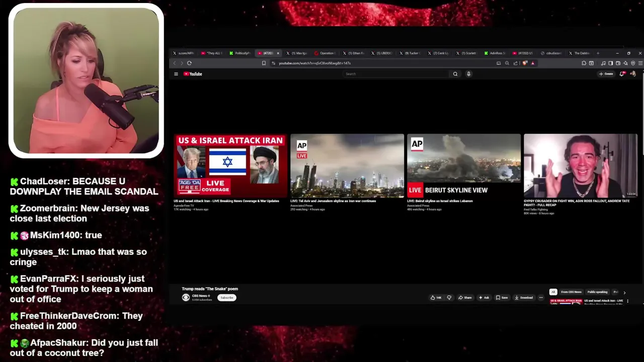
Task: Open Brave wallet icon
Action: pyautogui.click(x=618, y=63)
